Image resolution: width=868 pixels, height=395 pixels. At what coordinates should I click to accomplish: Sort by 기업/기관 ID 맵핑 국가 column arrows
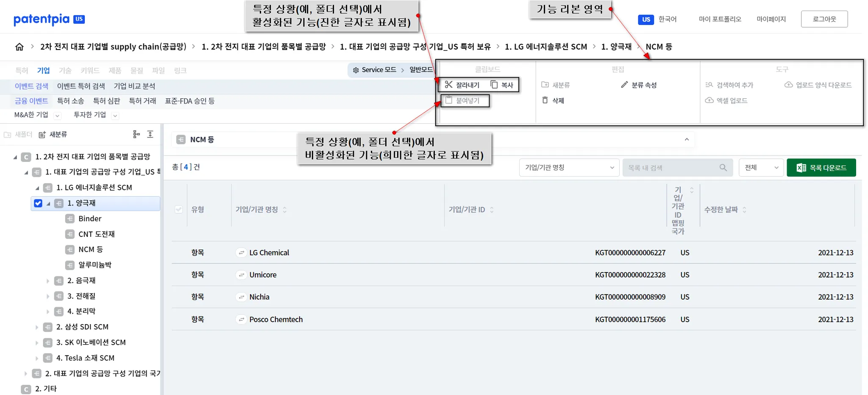click(x=692, y=190)
